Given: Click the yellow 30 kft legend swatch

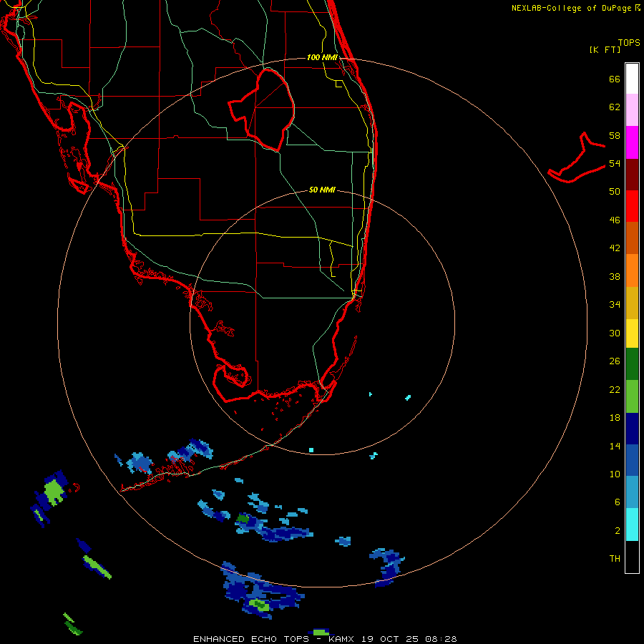Looking at the screenshot, I should click(x=632, y=333).
